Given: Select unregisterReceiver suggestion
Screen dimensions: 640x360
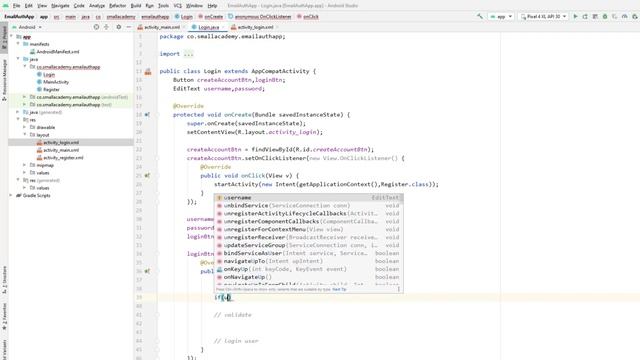Looking at the screenshot, I should pyautogui.click(x=309, y=237).
